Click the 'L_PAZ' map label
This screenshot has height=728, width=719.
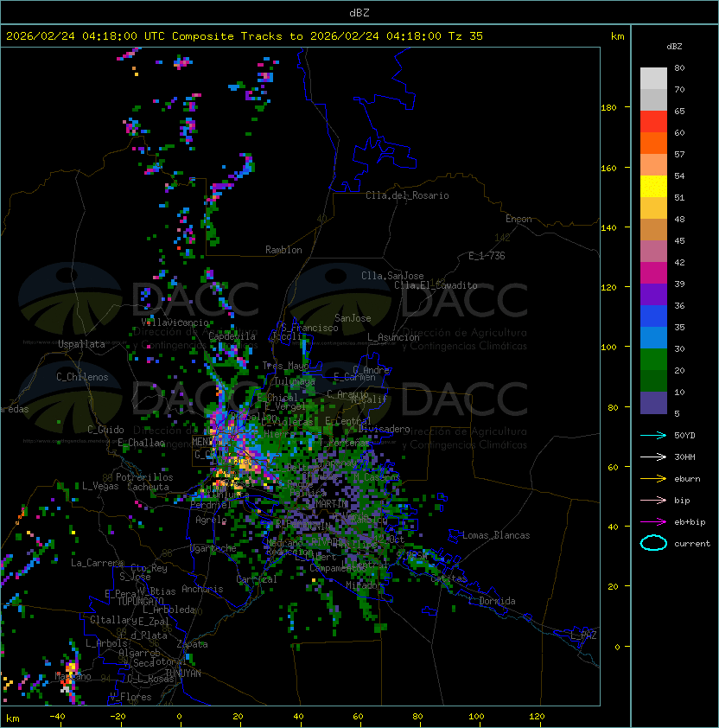(583, 635)
